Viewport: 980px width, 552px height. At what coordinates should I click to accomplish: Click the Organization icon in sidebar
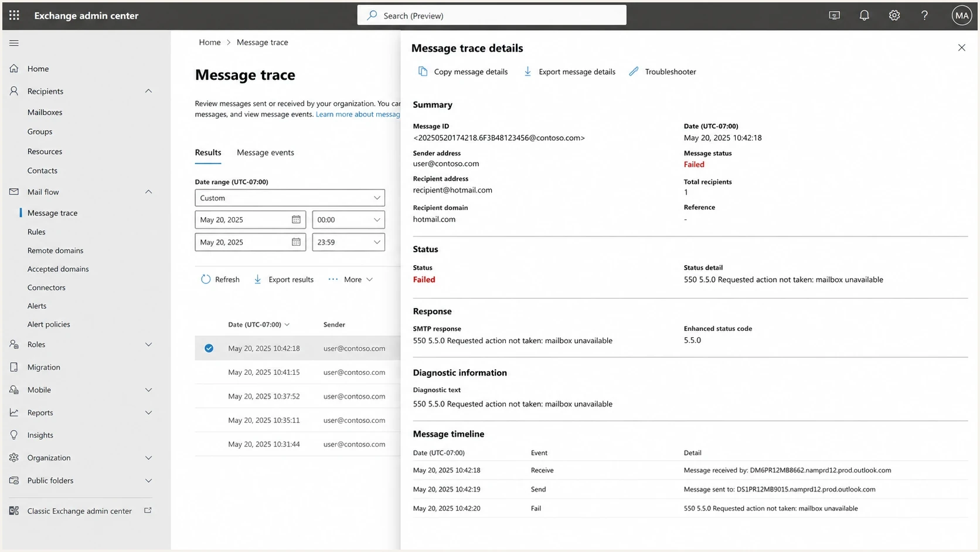[14, 458]
